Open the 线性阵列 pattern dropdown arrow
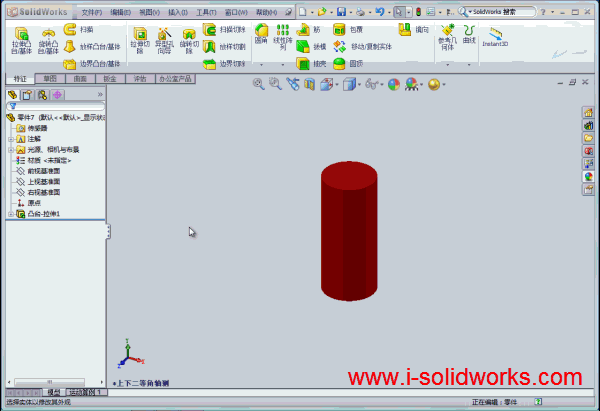This screenshot has width=600, height=411. tap(283, 65)
